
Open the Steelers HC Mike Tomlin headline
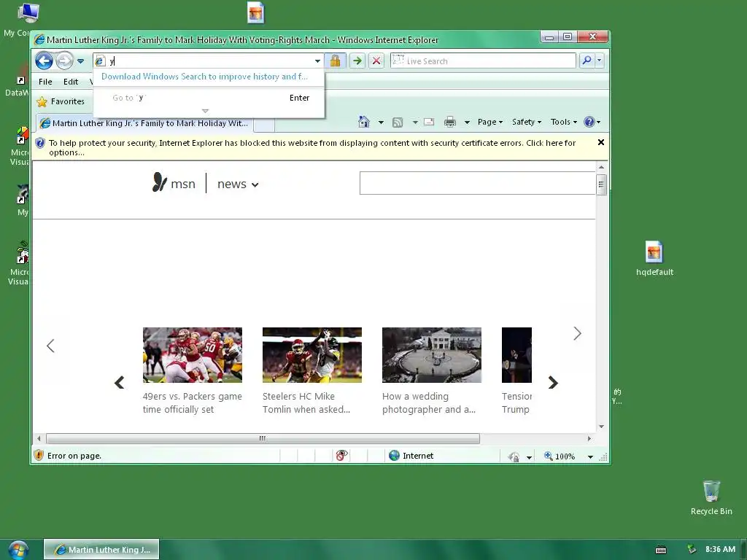click(x=306, y=402)
